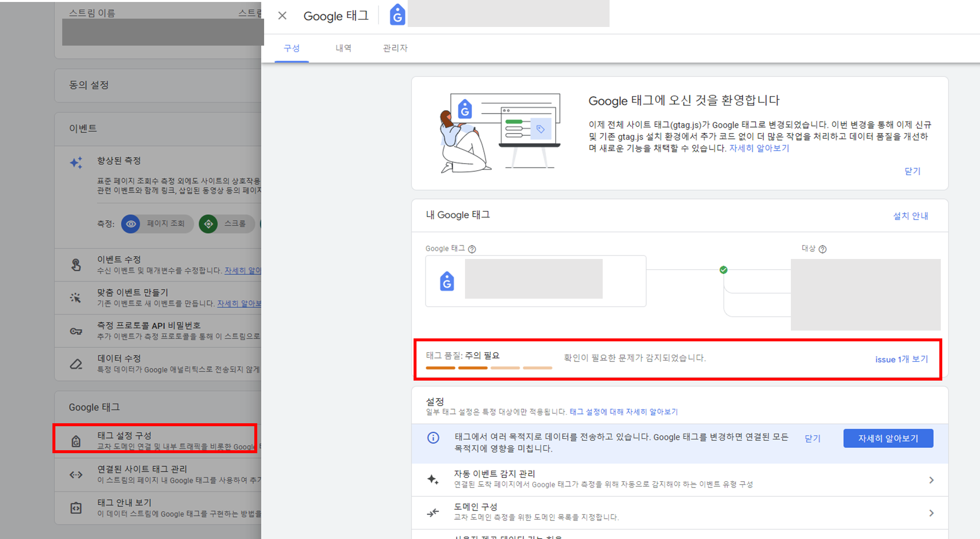Viewport: 980px width, 539px height.
Task: Click the blue 자세히 알아보기 button
Action: (888, 438)
